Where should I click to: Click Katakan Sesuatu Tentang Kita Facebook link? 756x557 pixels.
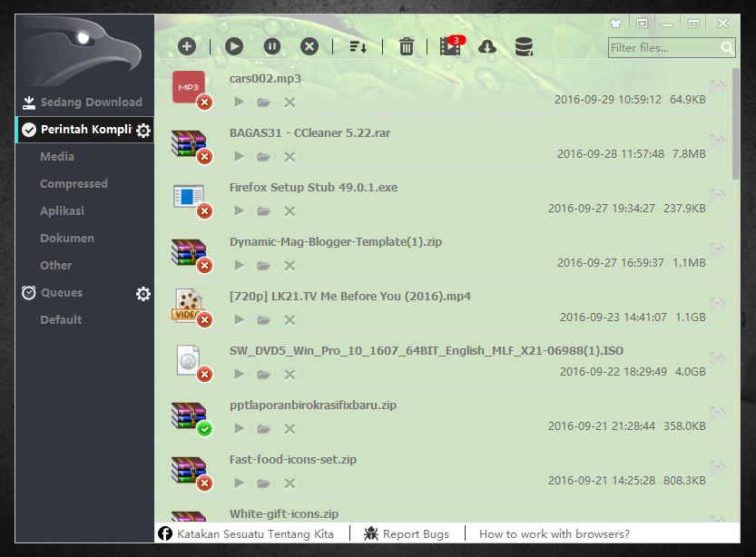[x=246, y=534]
